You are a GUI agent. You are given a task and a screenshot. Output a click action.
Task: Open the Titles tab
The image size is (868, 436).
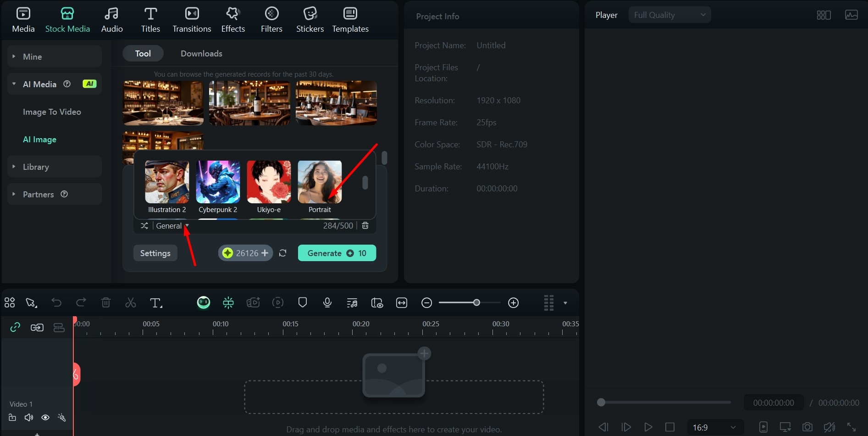pos(150,20)
